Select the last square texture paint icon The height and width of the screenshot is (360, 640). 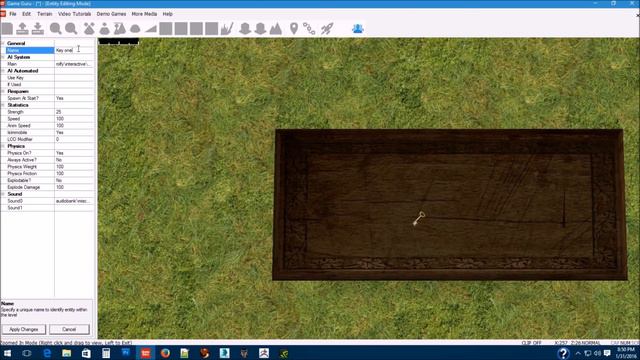pos(211,29)
